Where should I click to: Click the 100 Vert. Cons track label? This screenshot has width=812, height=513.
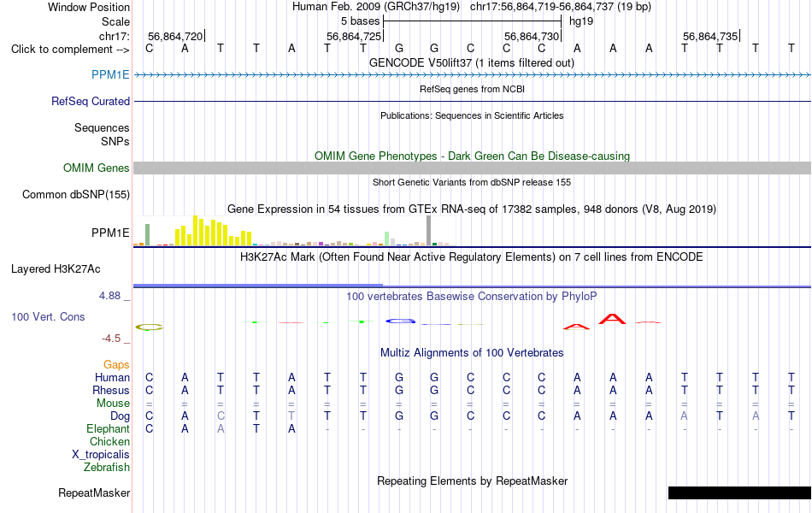48,316
